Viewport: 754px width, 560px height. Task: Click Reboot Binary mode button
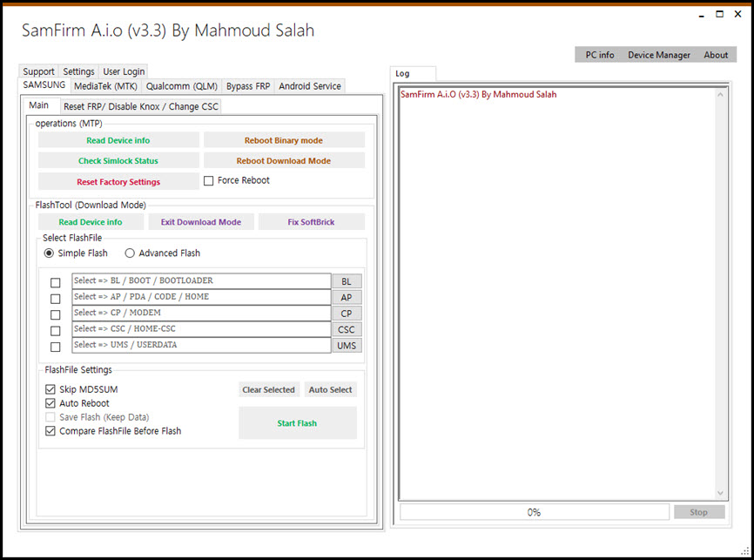pyautogui.click(x=284, y=140)
